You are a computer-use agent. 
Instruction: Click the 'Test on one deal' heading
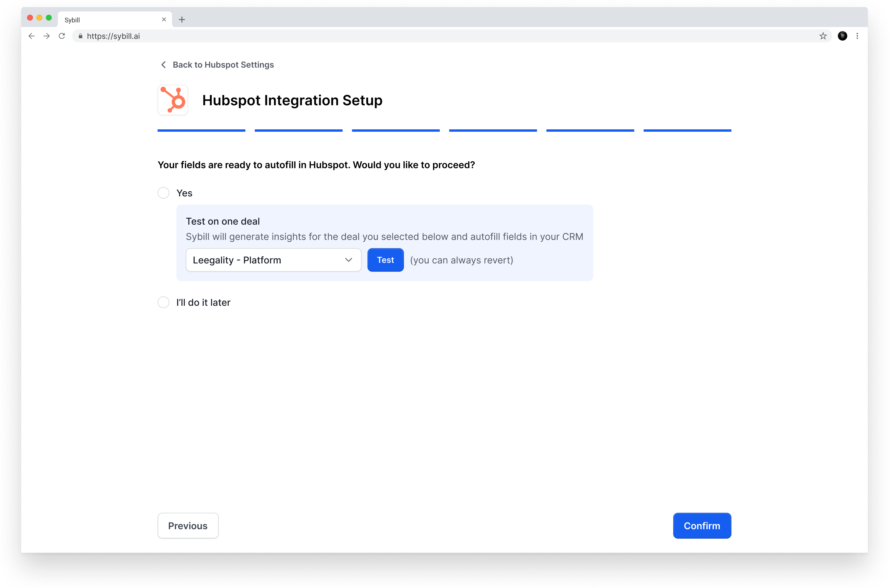[223, 221]
